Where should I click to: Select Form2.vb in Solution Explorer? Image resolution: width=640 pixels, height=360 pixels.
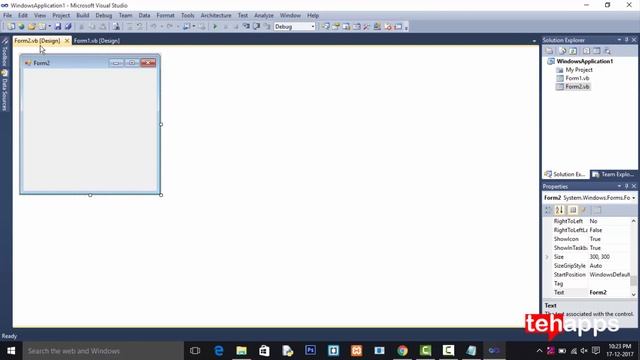click(x=577, y=87)
